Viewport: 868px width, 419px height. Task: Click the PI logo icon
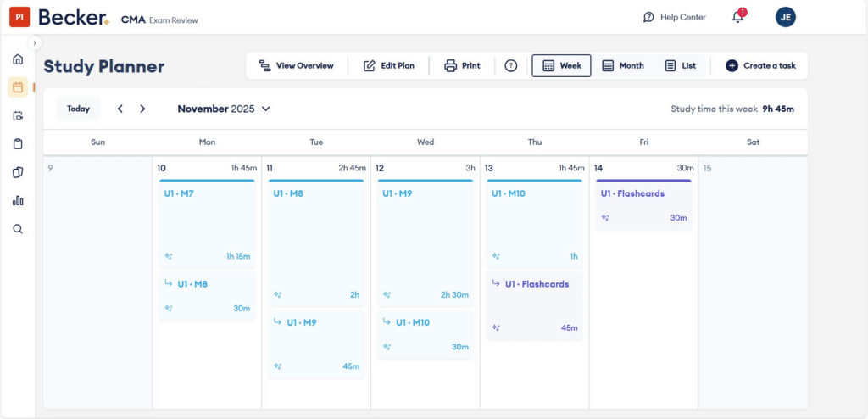pyautogui.click(x=19, y=17)
